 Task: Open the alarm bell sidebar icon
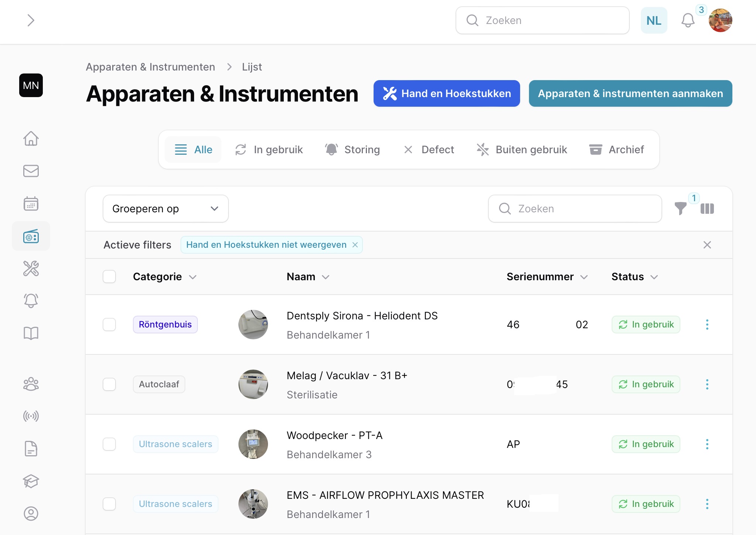click(31, 301)
